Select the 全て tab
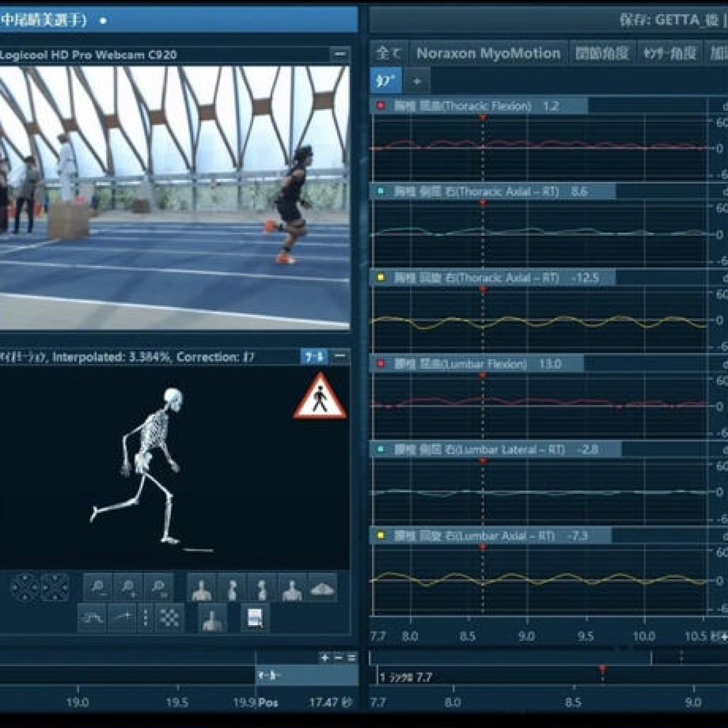 point(389,53)
